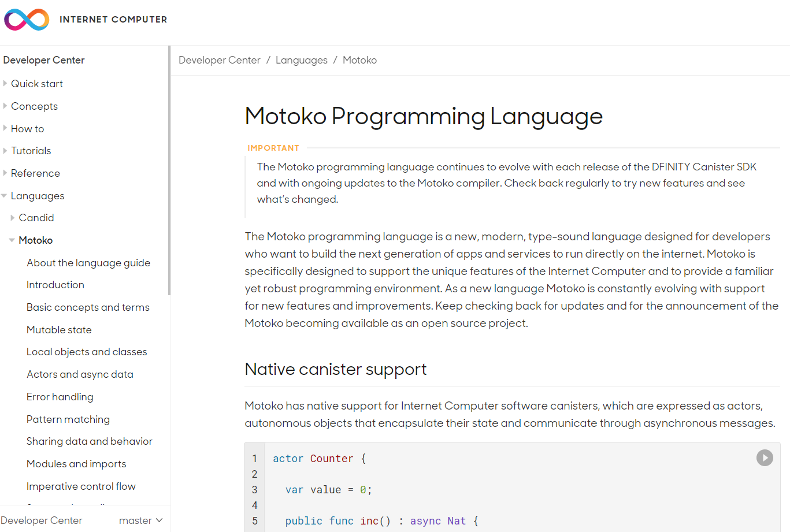Open the Pattern matching page
Viewport: 790px width, 532px height.
click(x=68, y=419)
